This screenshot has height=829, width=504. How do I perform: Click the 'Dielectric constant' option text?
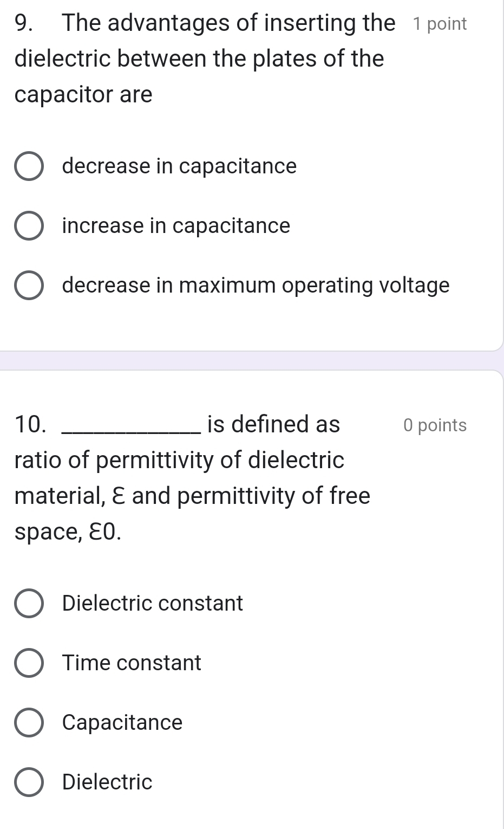(x=153, y=604)
